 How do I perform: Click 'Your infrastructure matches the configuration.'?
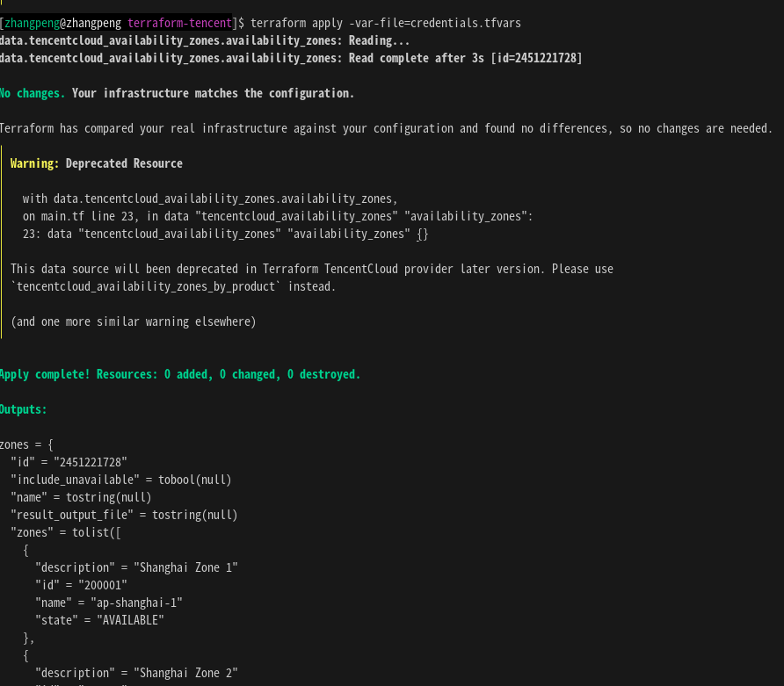pyautogui.click(x=213, y=93)
